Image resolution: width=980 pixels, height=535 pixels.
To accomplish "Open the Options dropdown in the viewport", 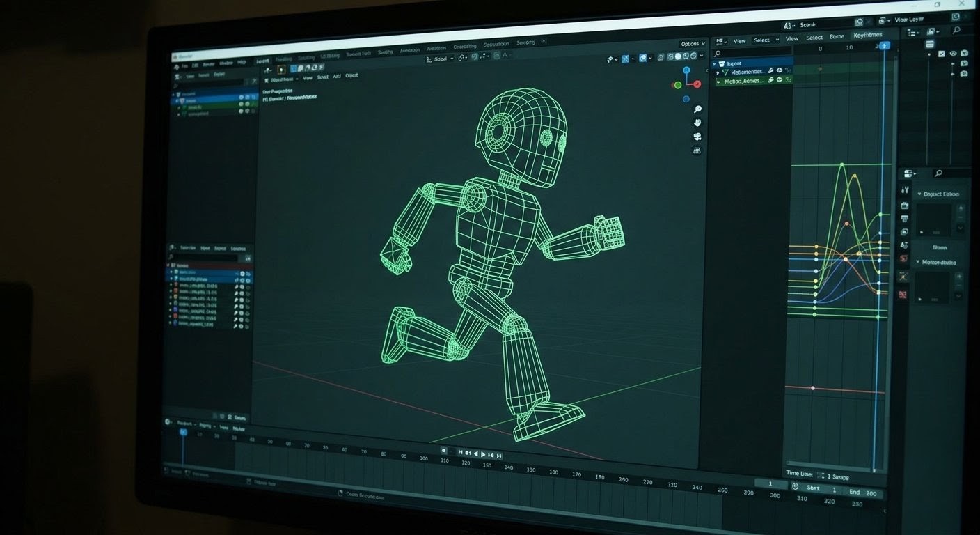I will click(693, 44).
